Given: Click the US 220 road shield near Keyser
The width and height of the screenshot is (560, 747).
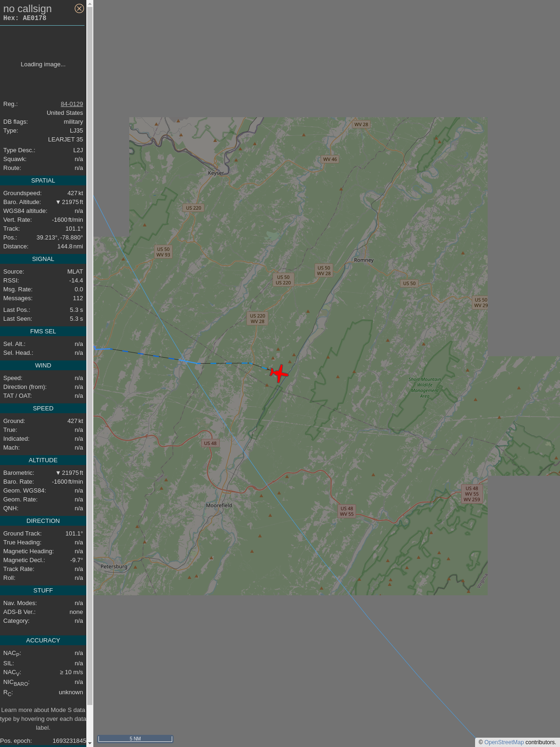Looking at the screenshot, I should [x=193, y=208].
